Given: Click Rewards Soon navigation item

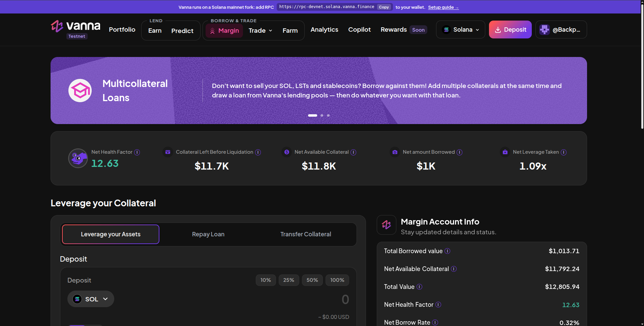Looking at the screenshot, I should tap(403, 30).
